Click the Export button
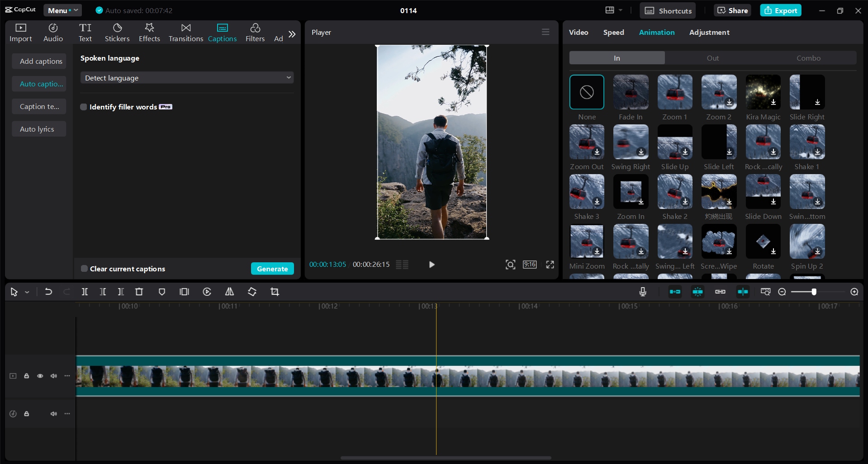 coord(780,10)
